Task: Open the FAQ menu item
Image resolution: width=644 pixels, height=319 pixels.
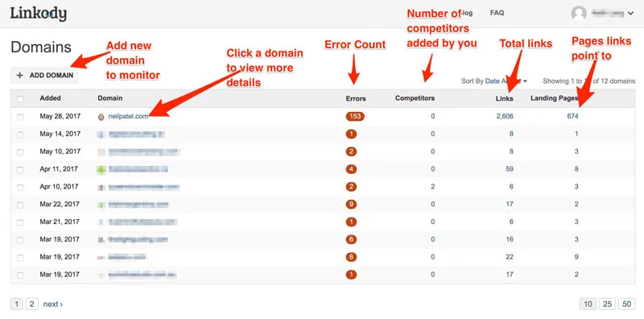Action: pyautogui.click(x=497, y=13)
